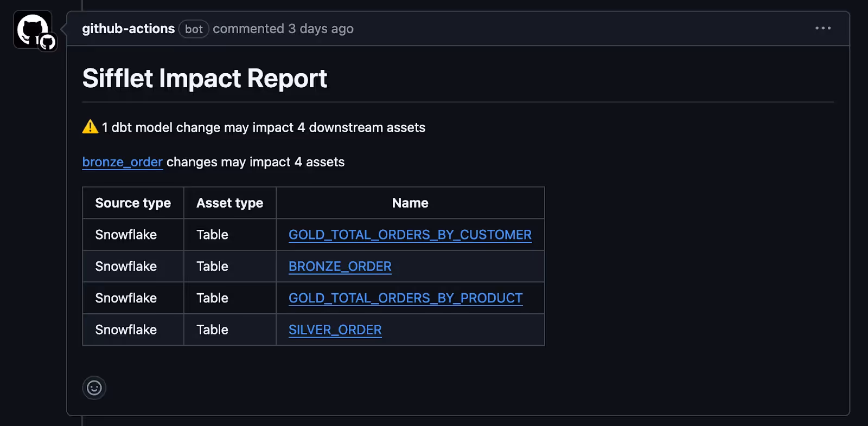Select the Snowflake cell in the GOLD_TOTAL_ORDERS_BY_CUSTOMER row
868x426 pixels.
[133, 235]
